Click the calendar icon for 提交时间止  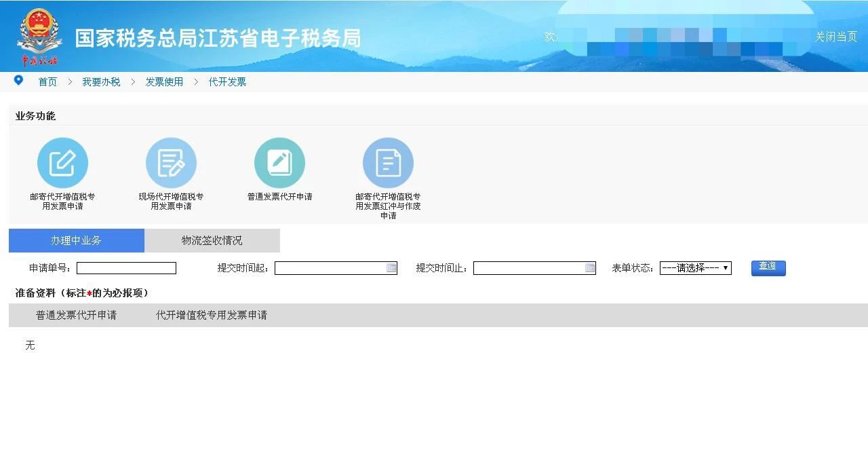coord(590,268)
